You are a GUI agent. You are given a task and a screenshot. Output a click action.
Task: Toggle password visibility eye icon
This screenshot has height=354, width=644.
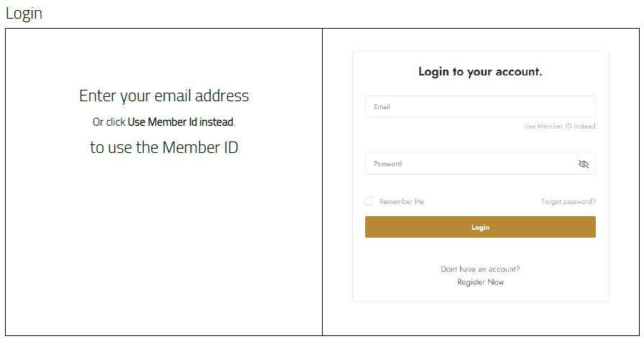tap(583, 164)
